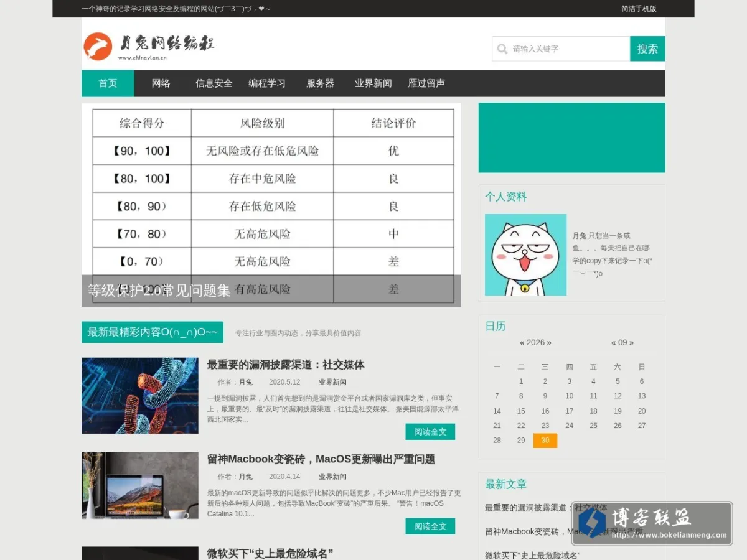Click author 月兔 on the 漏洞披露 article
Screen dimensions: 747x560
(x=246, y=382)
